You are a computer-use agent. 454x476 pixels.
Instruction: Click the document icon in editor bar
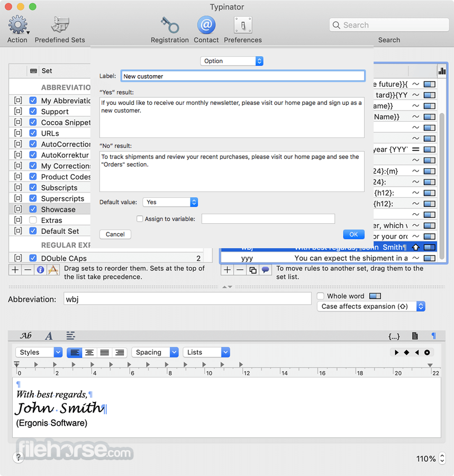(x=415, y=335)
